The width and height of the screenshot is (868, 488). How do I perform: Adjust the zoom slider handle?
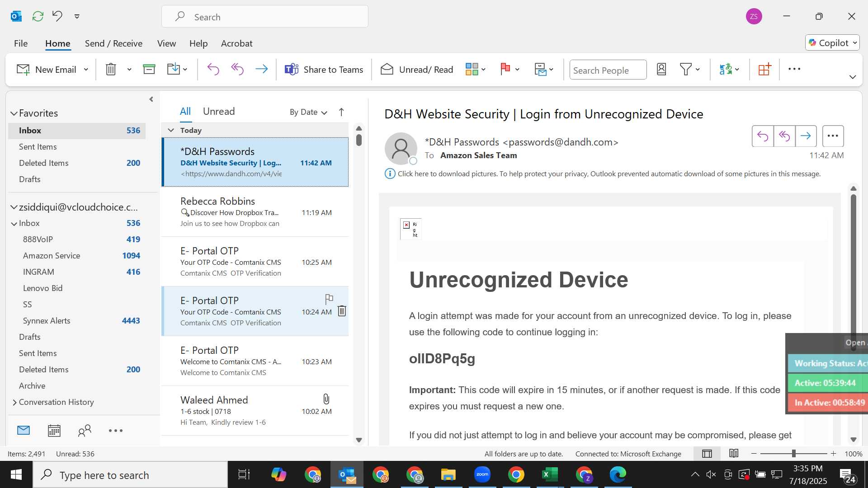(x=793, y=454)
